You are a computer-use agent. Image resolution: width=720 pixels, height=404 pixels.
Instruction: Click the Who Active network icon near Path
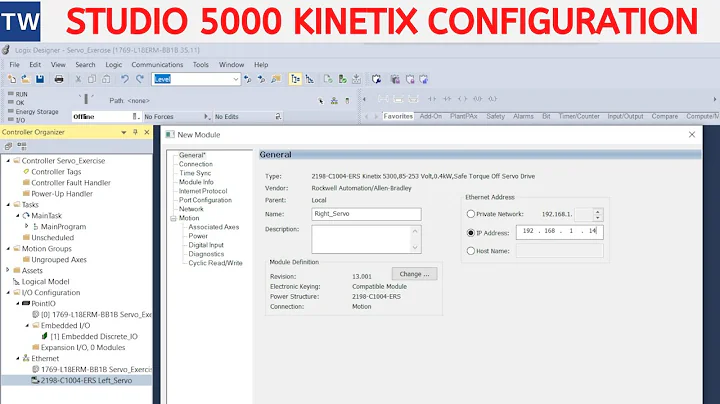click(334, 101)
